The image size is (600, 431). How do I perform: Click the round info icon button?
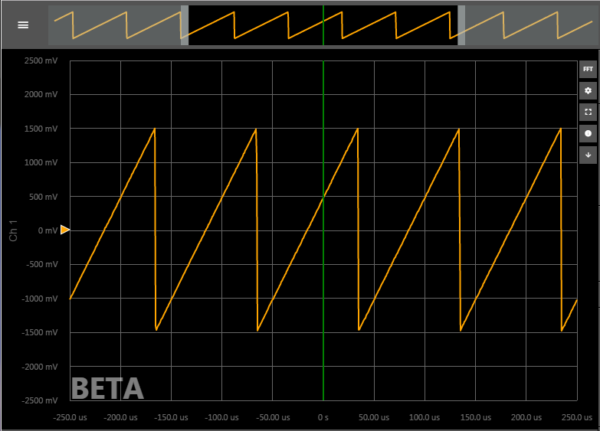[588, 134]
